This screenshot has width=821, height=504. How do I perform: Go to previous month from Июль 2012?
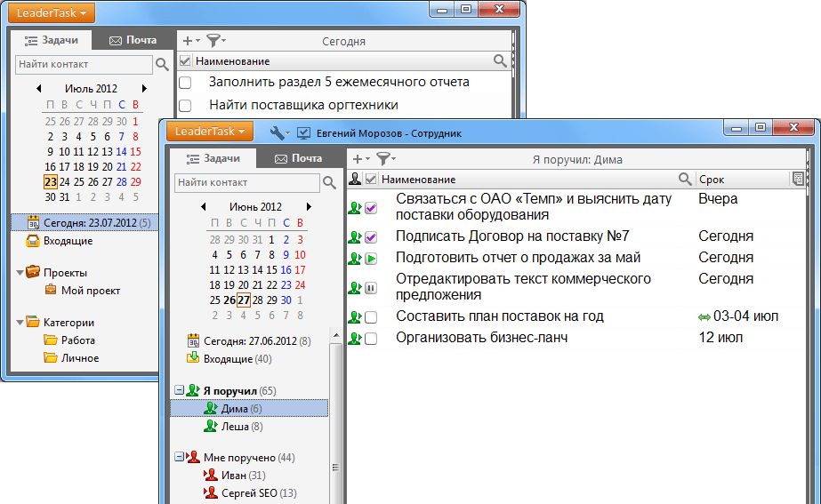pyautogui.click(x=39, y=89)
